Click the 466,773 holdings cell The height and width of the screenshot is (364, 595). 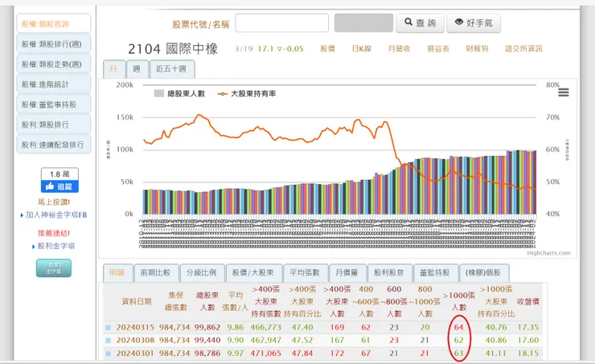(x=266, y=328)
